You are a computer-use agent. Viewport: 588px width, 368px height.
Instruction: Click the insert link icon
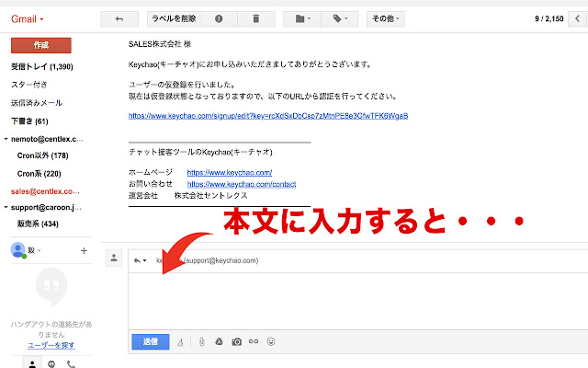pos(254,341)
